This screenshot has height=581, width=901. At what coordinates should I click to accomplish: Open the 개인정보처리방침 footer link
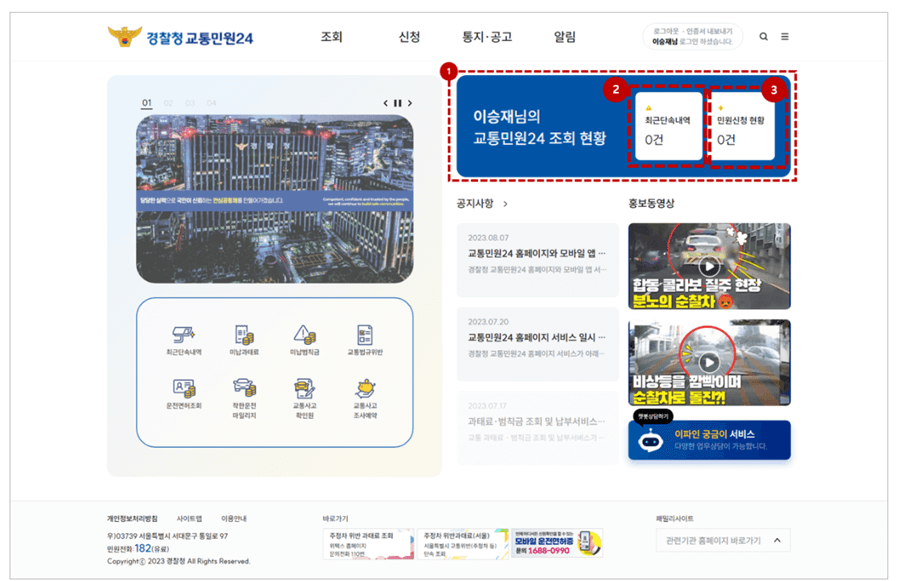click(132, 519)
